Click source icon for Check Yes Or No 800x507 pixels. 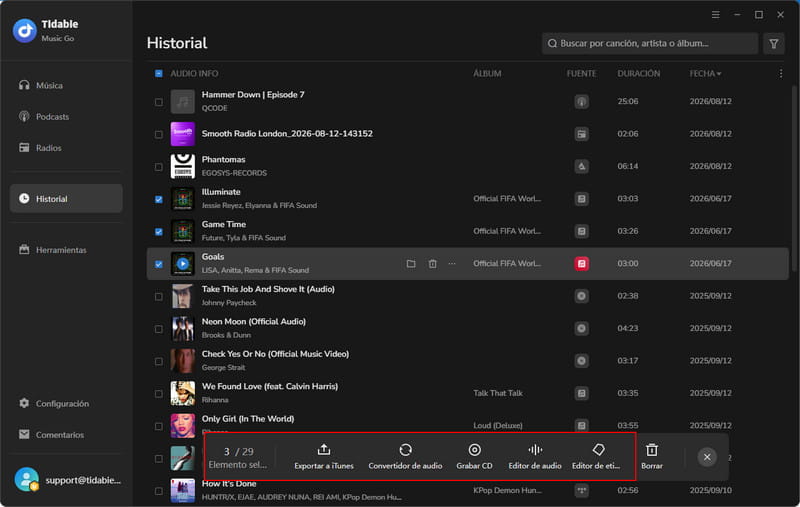point(582,361)
